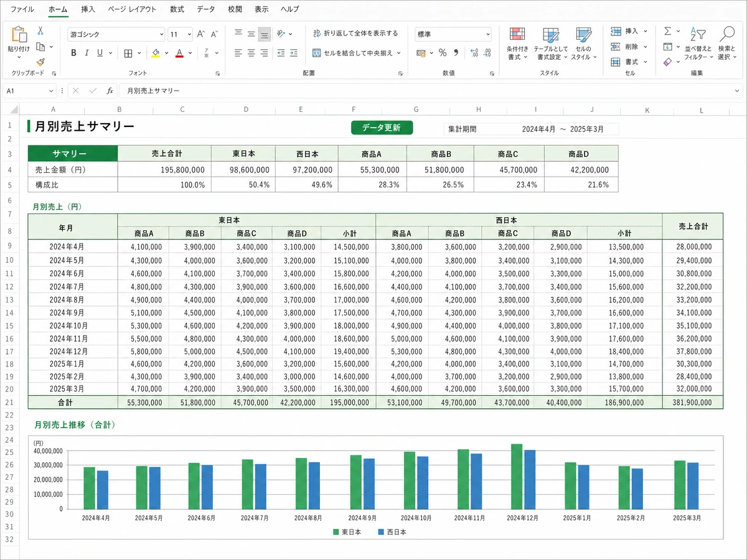Screen dimensions: 747x560
Task: Decrease font size with the smaller A icon
Action: coord(215,34)
